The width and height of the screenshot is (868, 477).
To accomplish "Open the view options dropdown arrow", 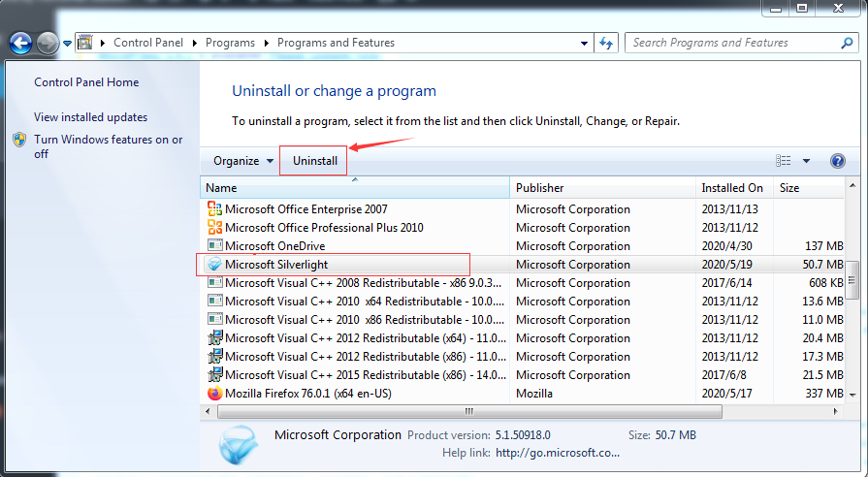I will coord(806,161).
